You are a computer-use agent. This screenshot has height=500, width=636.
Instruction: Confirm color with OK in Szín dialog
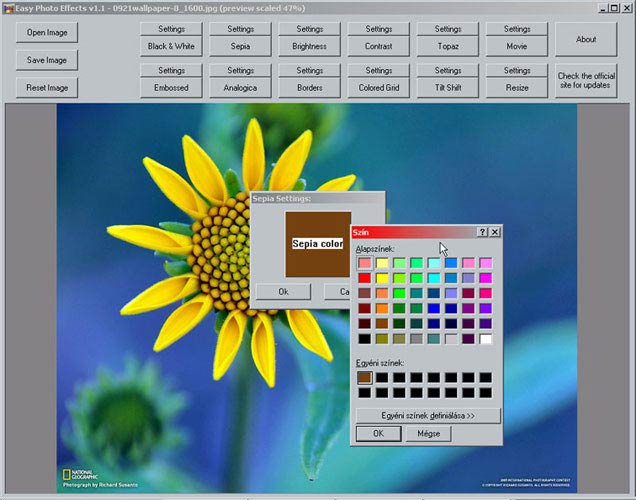(x=379, y=434)
